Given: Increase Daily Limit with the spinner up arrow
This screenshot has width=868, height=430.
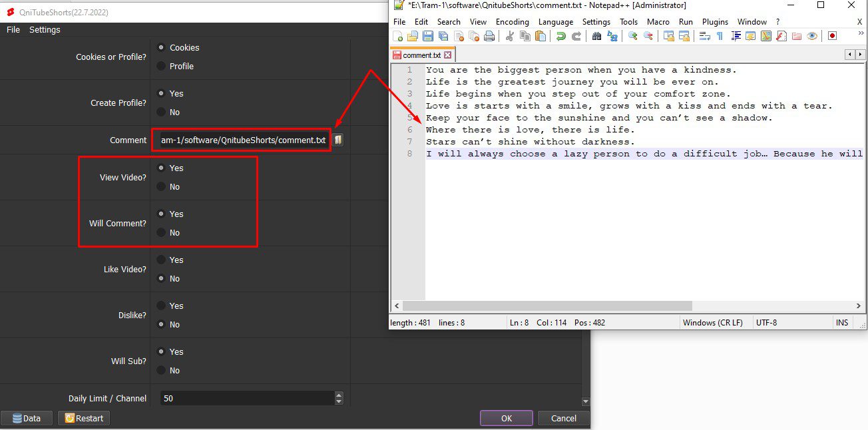Looking at the screenshot, I should [x=339, y=395].
